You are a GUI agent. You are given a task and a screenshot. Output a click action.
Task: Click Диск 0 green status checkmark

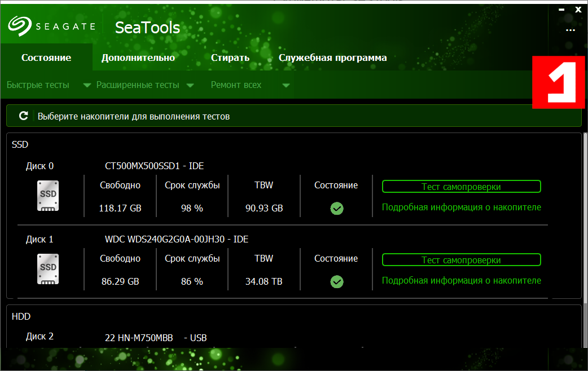(x=337, y=209)
